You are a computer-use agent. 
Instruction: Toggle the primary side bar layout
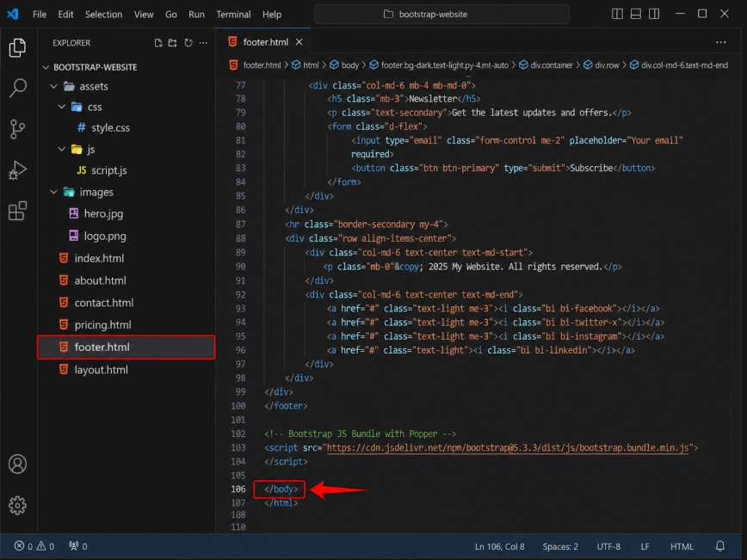click(617, 14)
